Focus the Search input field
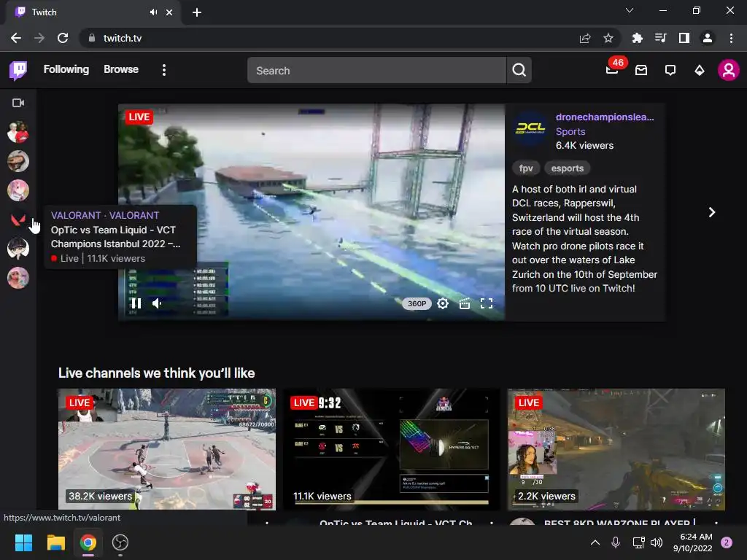This screenshot has height=560, width=747. 377,71
